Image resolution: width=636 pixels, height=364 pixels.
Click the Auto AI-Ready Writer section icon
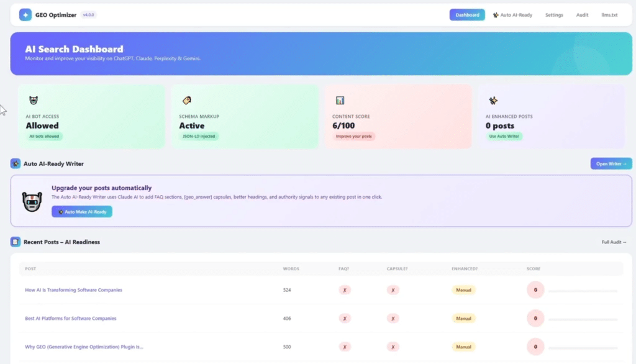pyautogui.click(x=16, y=164)
